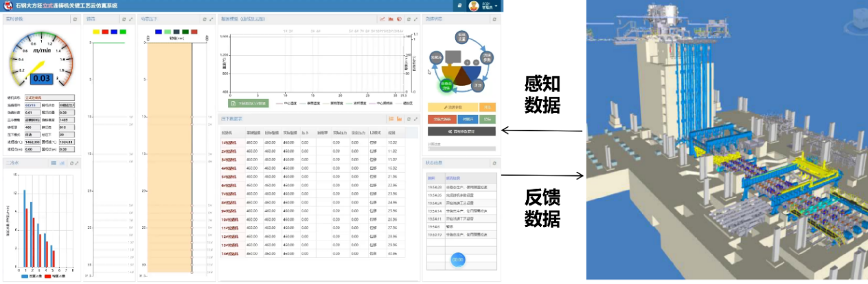This screenshot has width=868, height=284.
Task: Switch reduction data panel to bar chart view
Action: pyautogui.click(x=399, y=119)
